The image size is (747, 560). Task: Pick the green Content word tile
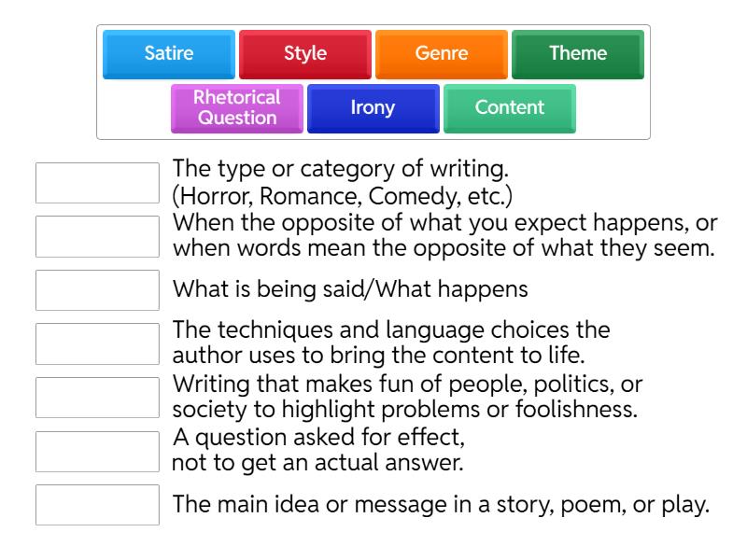coord(509,107)
